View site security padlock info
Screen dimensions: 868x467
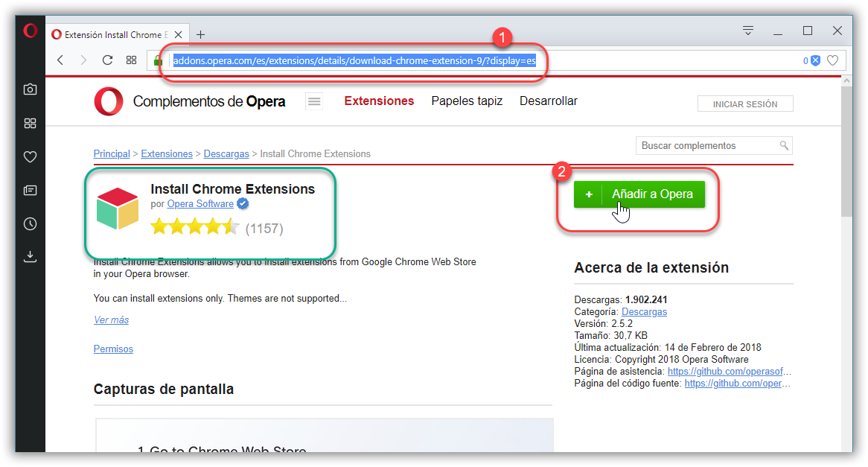click(x=158, y=60)
